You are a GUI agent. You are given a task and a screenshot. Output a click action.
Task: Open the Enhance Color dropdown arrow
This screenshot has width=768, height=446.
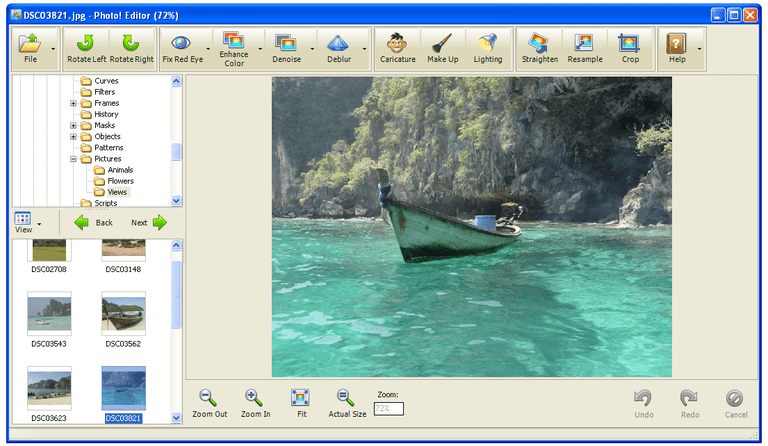(260, 49)
